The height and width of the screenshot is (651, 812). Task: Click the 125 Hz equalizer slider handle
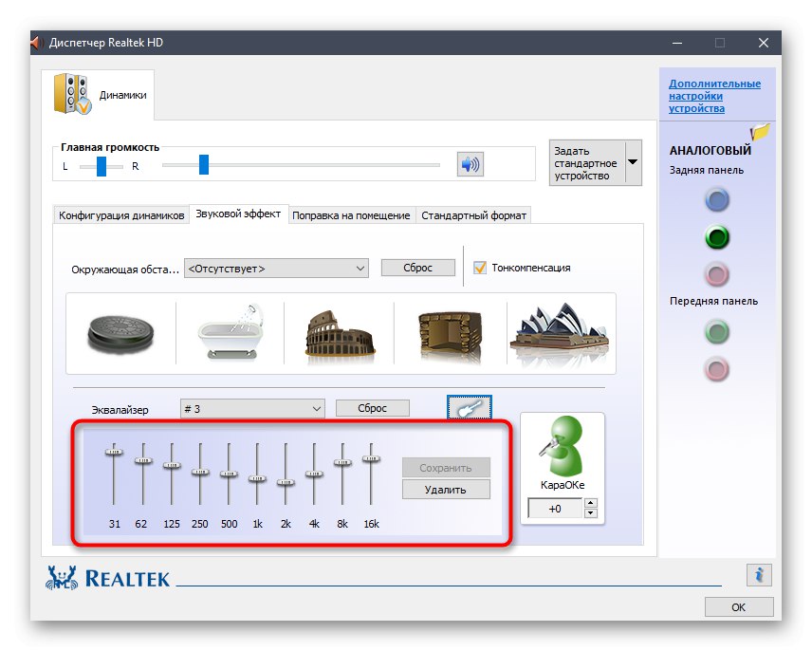[x=172, y=466]
